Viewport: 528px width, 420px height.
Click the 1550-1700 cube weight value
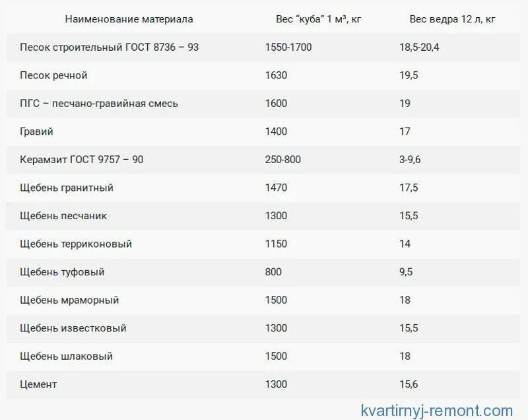click(x=288, y=47)
